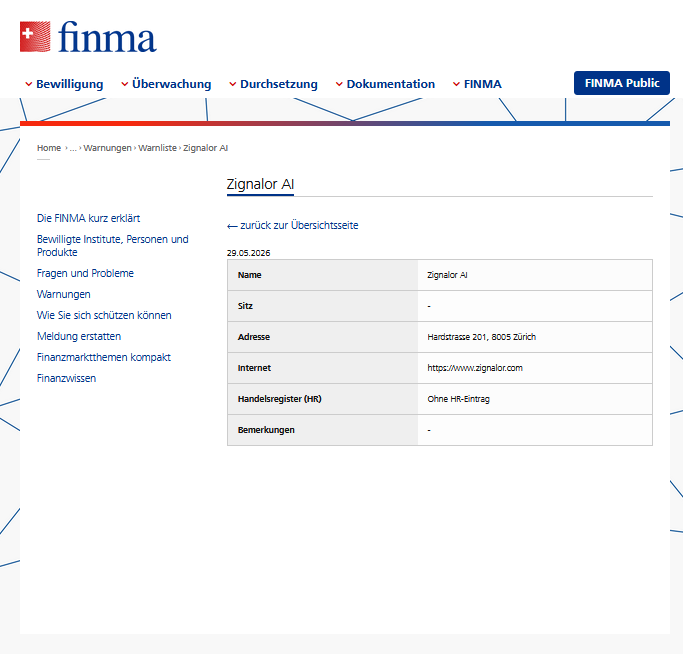Click the Handelsregister (HR) label
This screenshot has height=654, width=683.
click(x=280, y=399)
